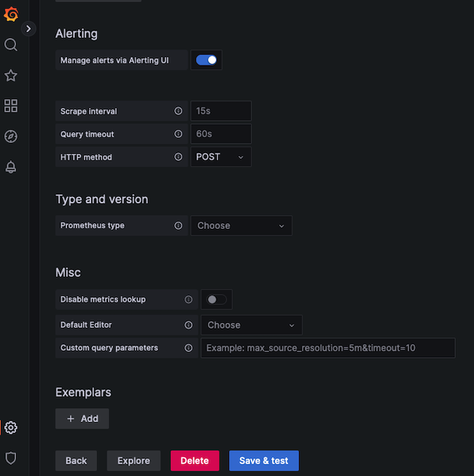This screenshot has width=474, height=476.
Task: Open Starred dashboards star icon
Action: click(x=11, y=76)
